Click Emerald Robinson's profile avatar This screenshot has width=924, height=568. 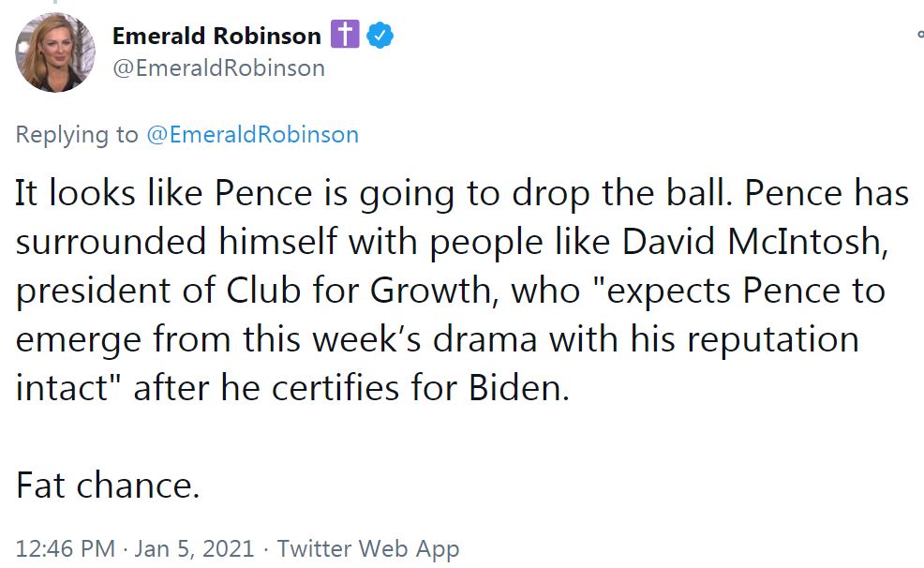coord(54,52)
